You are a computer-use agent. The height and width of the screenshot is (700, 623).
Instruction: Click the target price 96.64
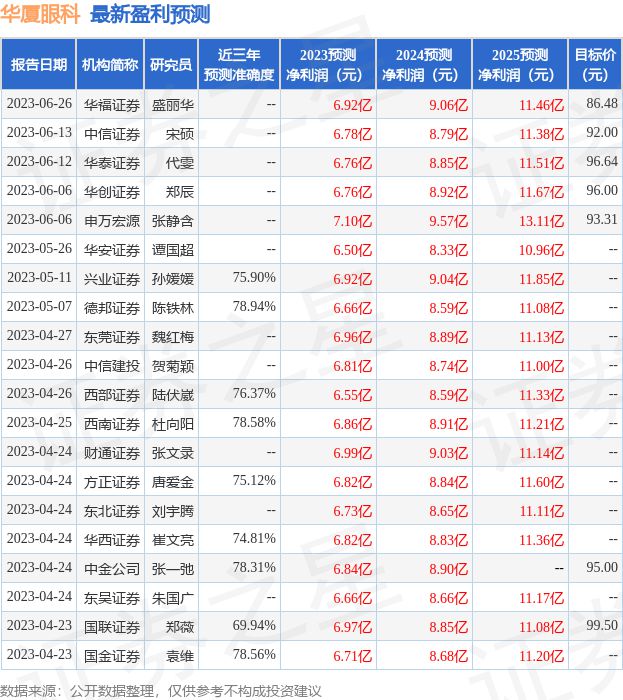(x=602, y=162)
